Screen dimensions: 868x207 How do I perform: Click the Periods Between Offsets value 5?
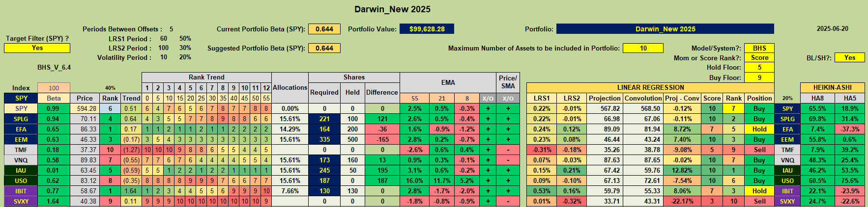[x=171, y=29]
